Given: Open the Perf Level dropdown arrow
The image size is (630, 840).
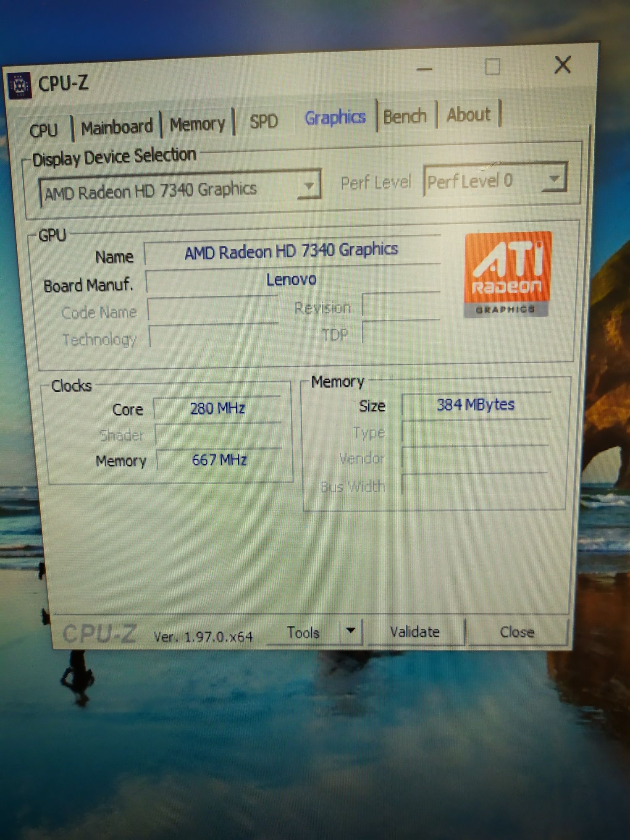Looking at the screenshot, I should [x=554, y=178].
